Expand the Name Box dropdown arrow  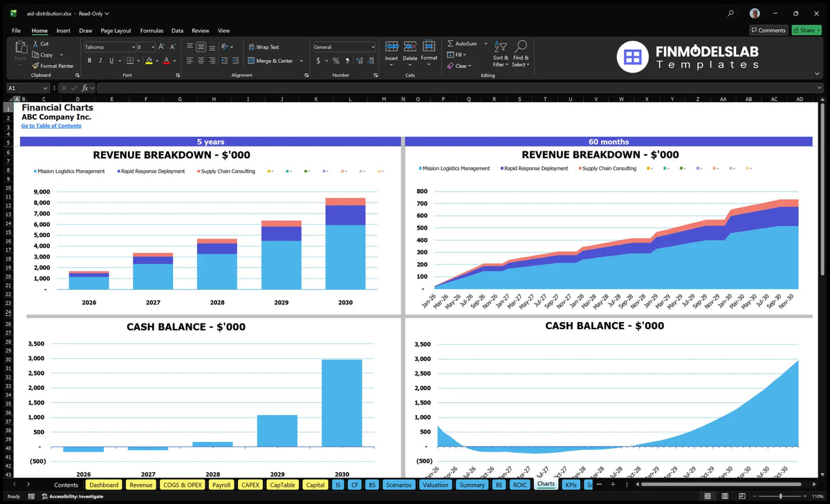coord(45,88)
